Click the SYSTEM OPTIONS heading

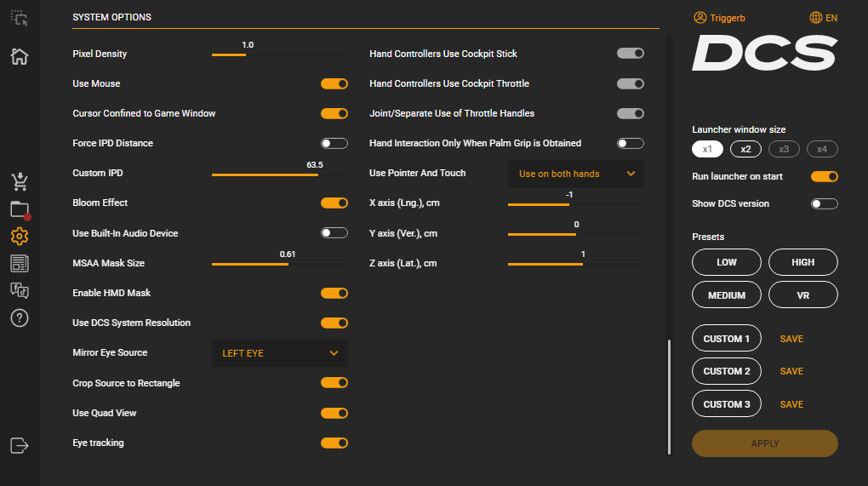pyautogui.click(x=111, y=17)
